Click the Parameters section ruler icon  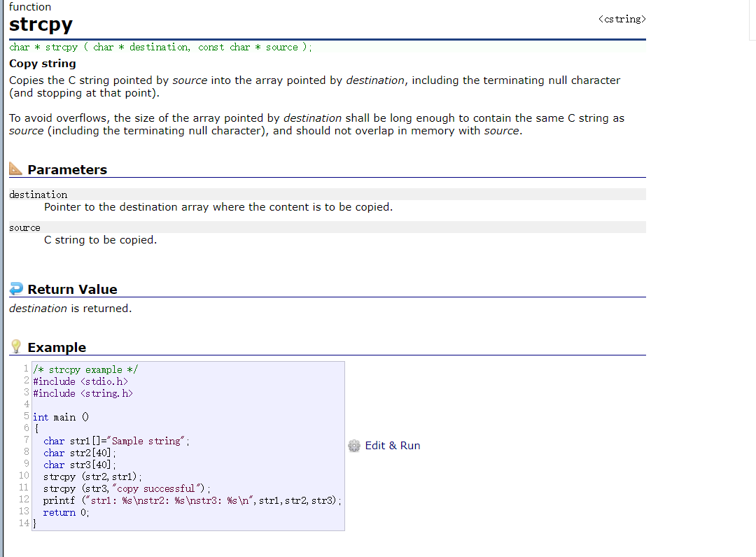click(x=15, y=169)
